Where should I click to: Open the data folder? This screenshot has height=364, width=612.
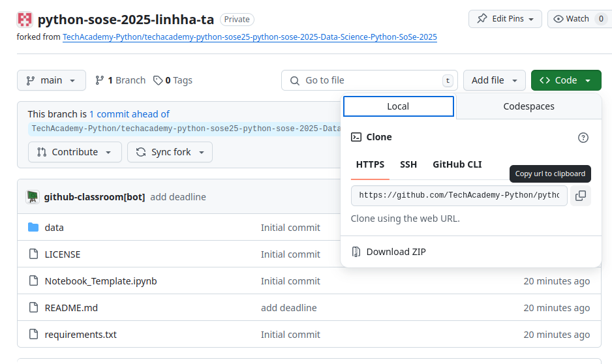coord(54,228)
